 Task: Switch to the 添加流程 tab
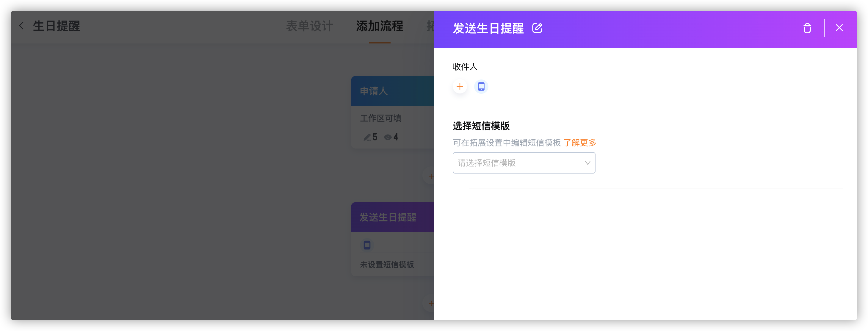(379, 26)
